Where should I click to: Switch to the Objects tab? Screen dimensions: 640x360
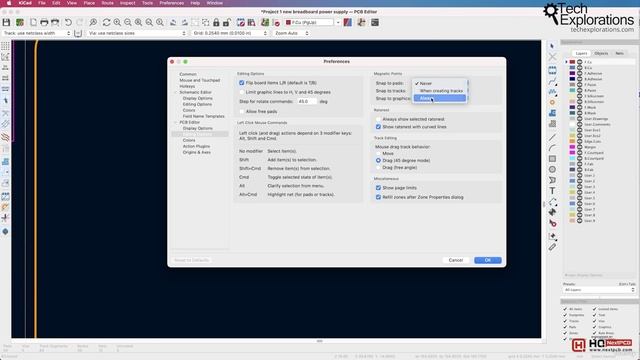click(x=601, y=53)
